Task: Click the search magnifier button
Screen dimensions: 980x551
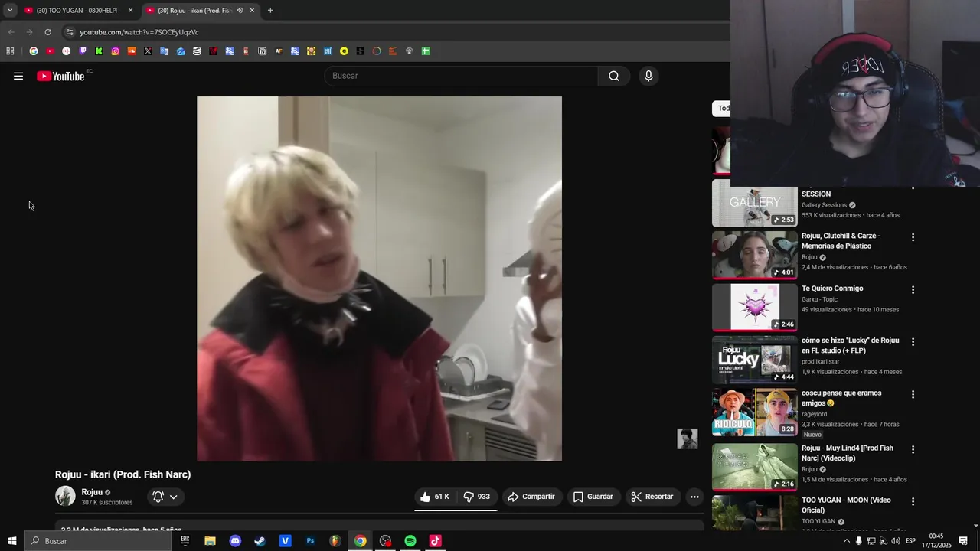Action: click(614, 76)
